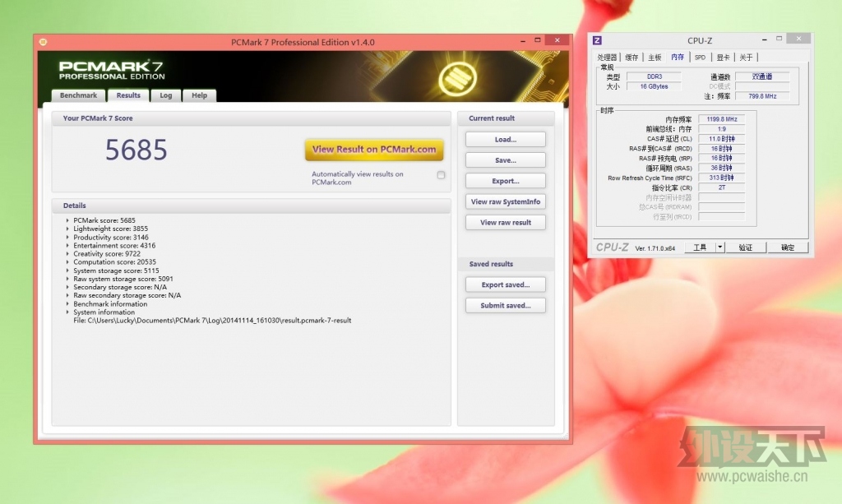Open the CPU-Z tools dropdown arrow
The width and height of the screenshot is (842, 504).
[720, 247]
